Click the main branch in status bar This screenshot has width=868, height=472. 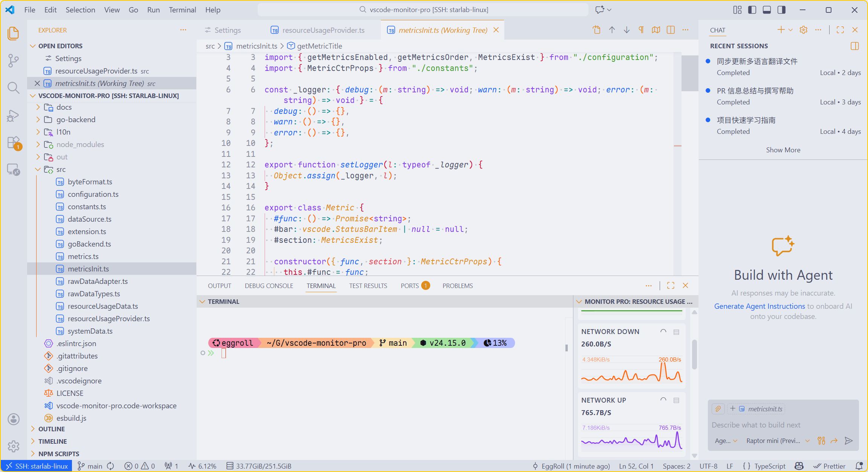click(90, 466)
